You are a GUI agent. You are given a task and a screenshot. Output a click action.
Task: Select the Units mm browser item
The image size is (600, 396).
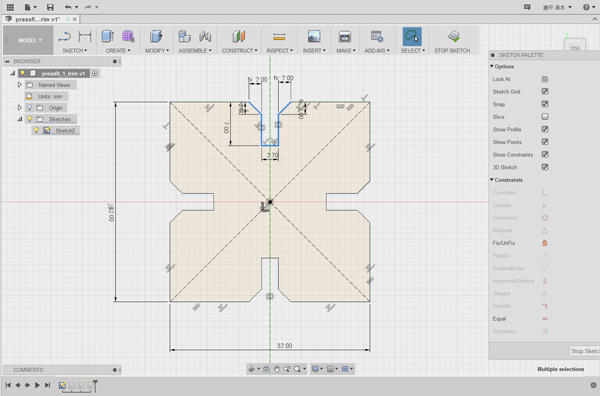tap(50, 96)
